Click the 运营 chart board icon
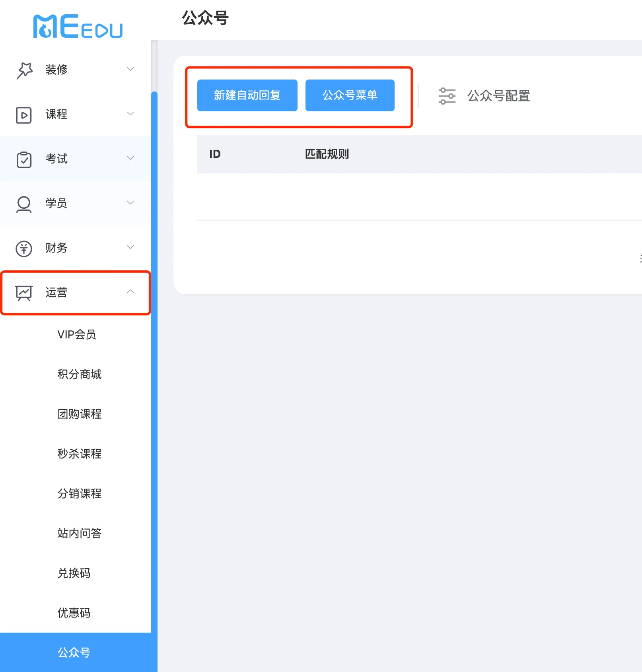The height and width of the screenshot is (672, 642). coord(24,293)
